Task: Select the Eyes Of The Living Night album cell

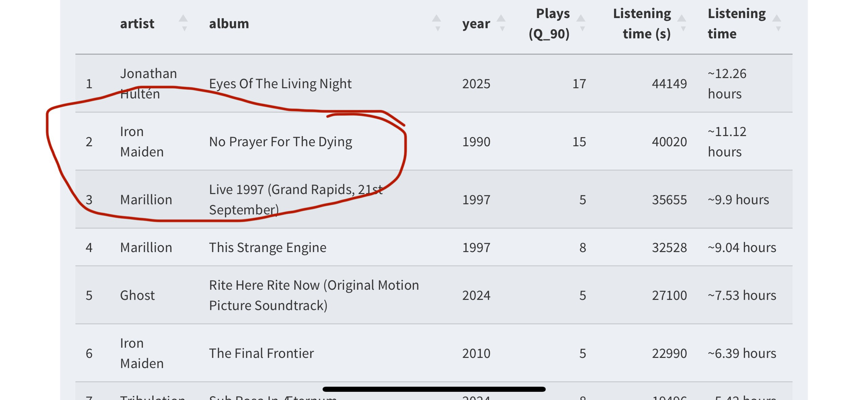Action: click(x=280, y=83)
